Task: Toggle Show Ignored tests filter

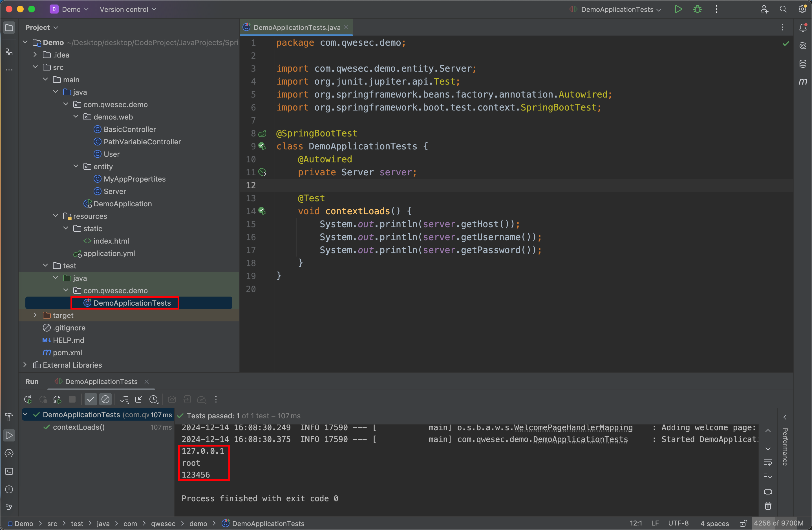Action: tap(105, 399)
